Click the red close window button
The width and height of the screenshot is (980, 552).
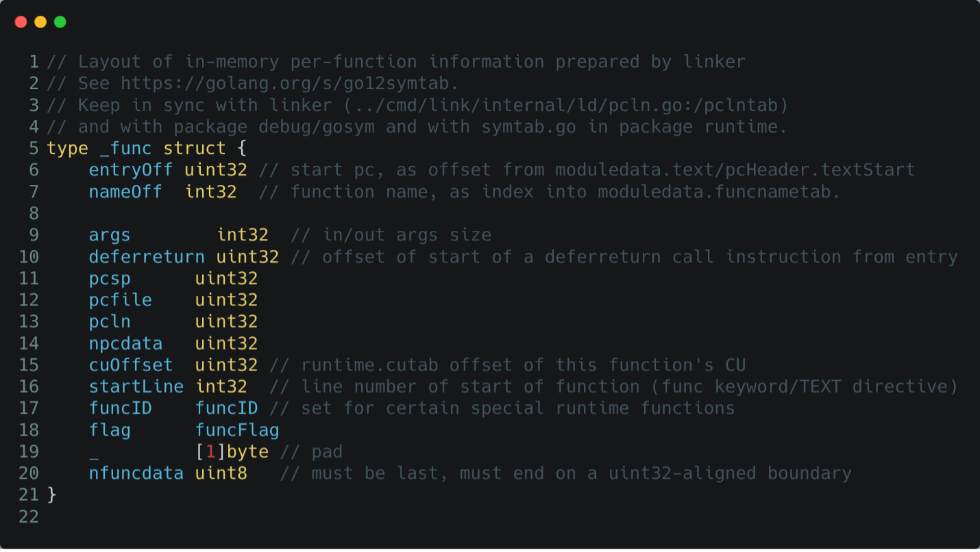pyautogui.click(x=21, y=22)
